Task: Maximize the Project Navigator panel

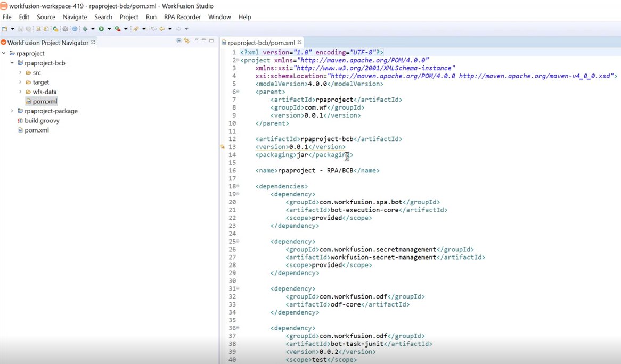Action: (x=211, y=40)
